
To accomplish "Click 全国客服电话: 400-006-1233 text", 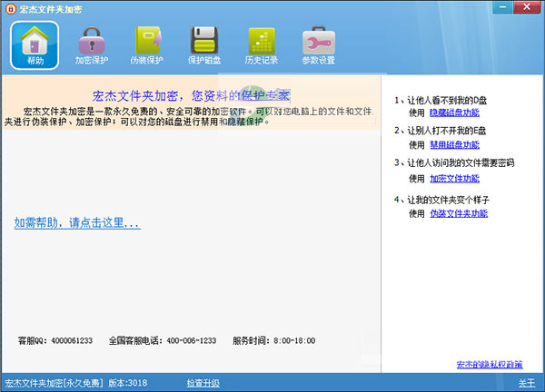I will click(x=163, y=340).
